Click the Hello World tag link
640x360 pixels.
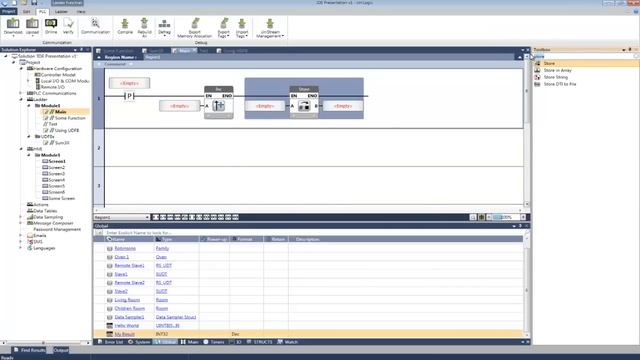pyautogui.click(x=127, y=325)
